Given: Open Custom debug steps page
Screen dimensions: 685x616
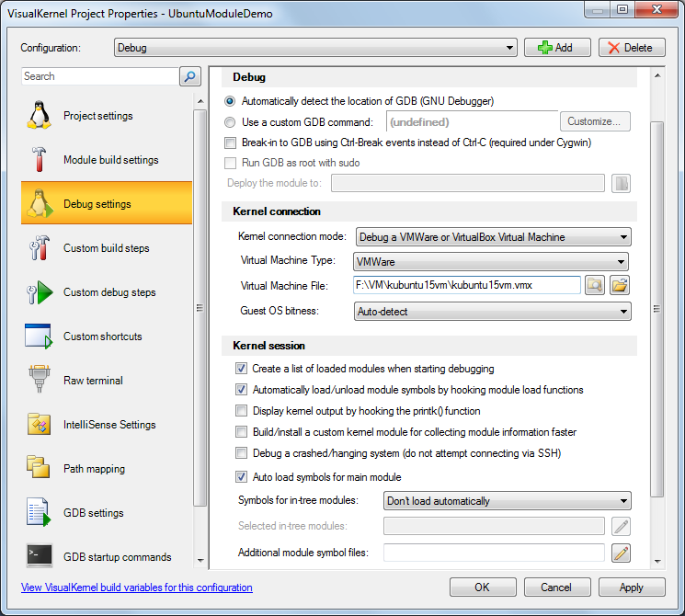Looking at the screenshot, I should click(x=107, y=291).
